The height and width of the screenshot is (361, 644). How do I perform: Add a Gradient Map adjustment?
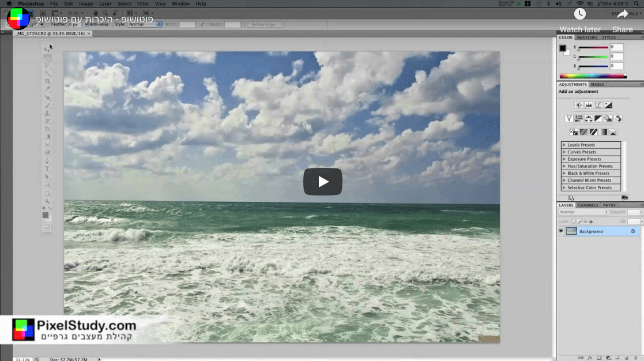603,132
